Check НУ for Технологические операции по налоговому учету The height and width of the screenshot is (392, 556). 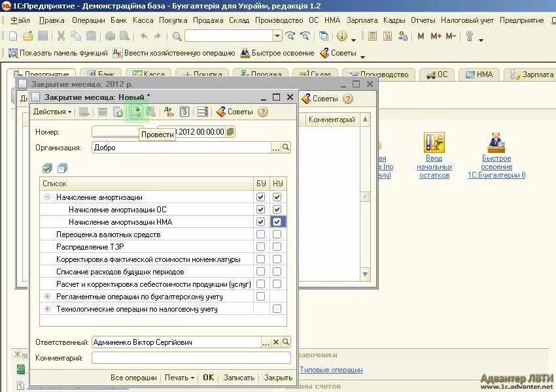277,308
